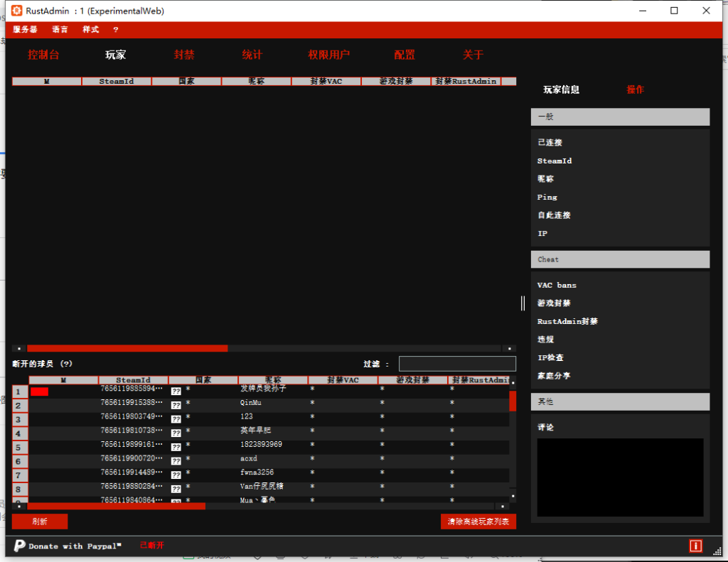Viewport: 728px width, 562px height.
Task: Switch to the 控制台 tab
Action: (43, 55)
